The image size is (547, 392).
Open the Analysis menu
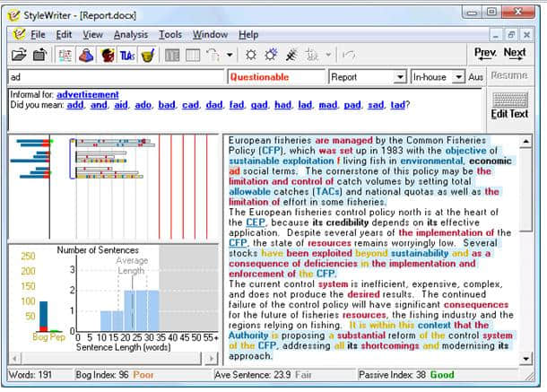131,35
